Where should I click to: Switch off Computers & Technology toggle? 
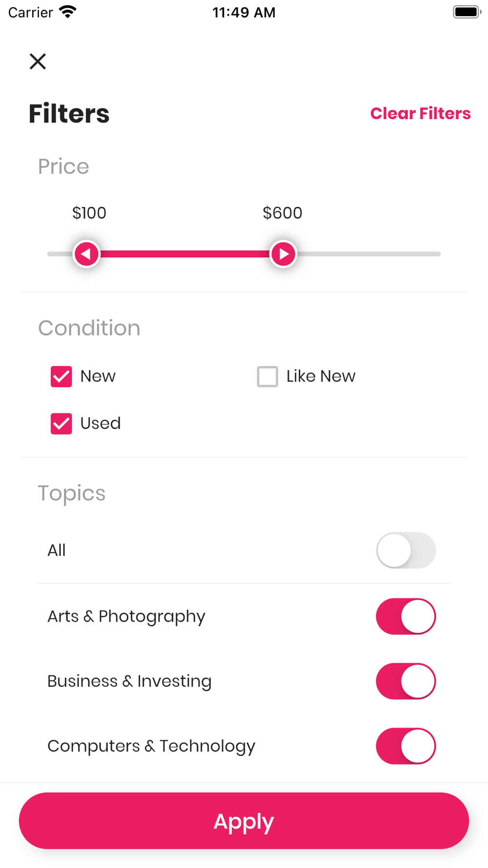[x=406, y=746]
